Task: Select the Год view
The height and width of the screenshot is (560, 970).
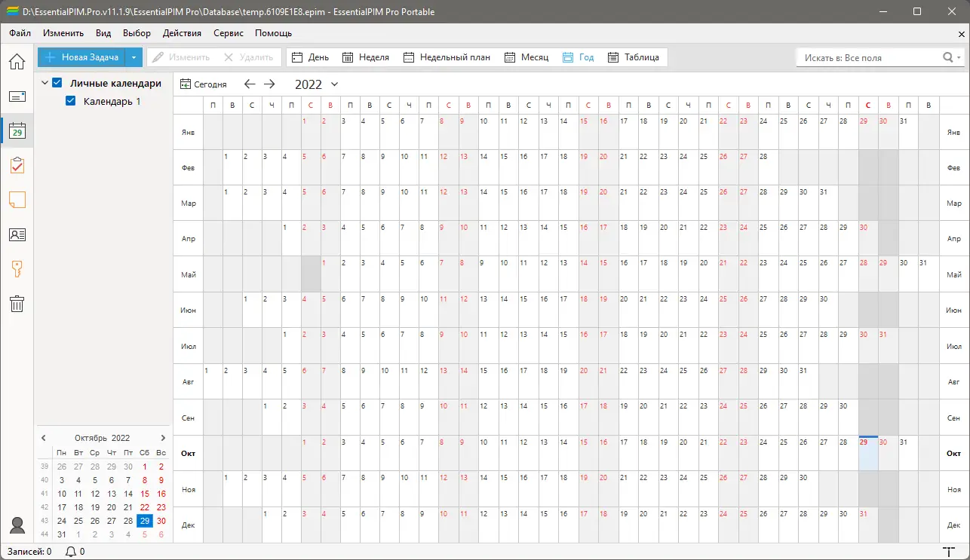Action: coord(578,57)
